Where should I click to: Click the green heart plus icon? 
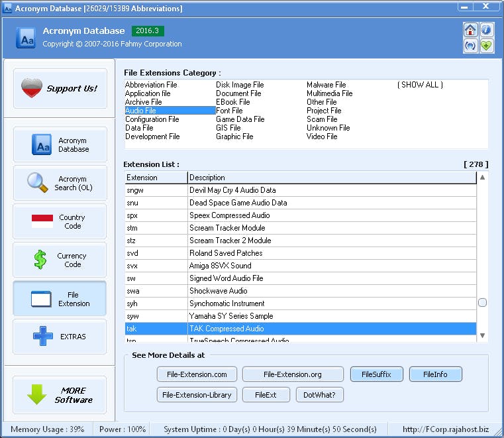486,46
